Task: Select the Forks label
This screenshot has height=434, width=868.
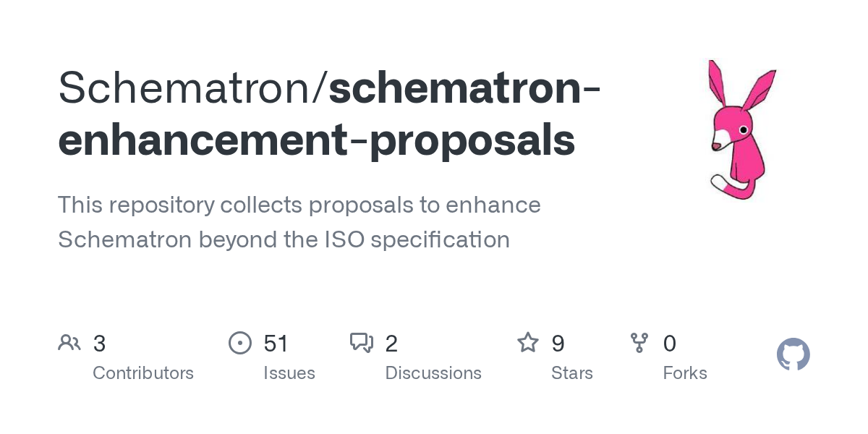Action: click(685, 373)
